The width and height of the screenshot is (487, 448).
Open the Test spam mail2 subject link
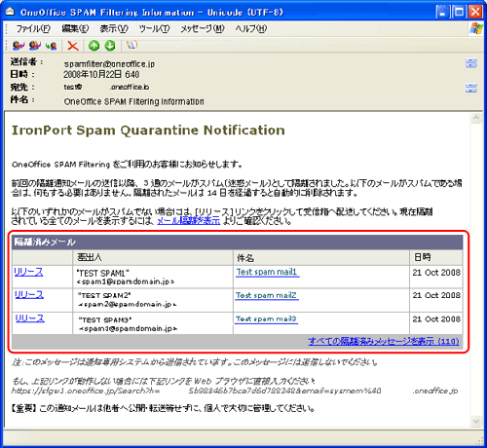[x=266, y=295]
